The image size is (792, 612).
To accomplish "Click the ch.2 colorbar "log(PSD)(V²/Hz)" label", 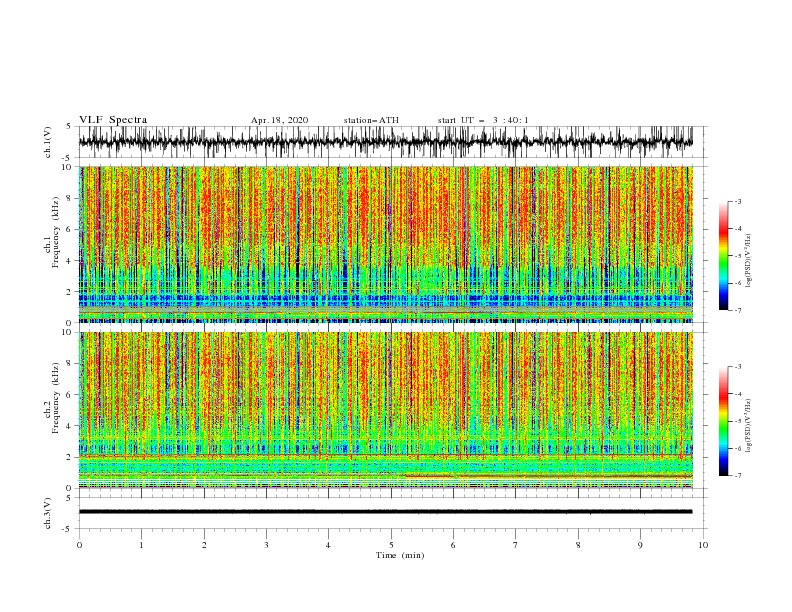I will 749,426.
